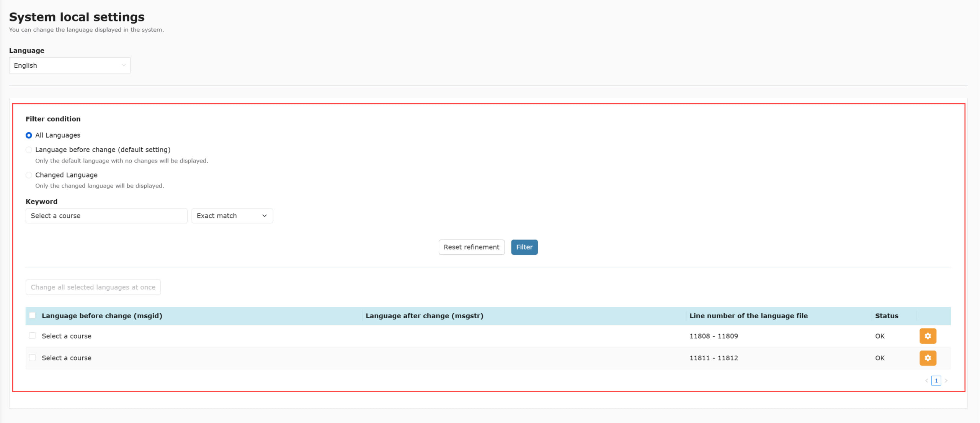Check the first Select a course row
This screenshot has height=423, width=980.
pos(32,336)
